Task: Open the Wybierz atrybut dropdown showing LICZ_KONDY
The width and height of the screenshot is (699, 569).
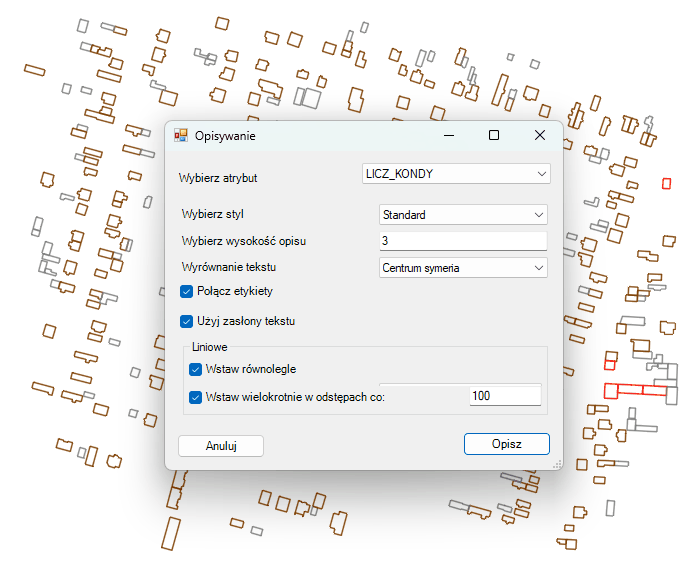Action: pyautogui.click(x=455, y=174)
